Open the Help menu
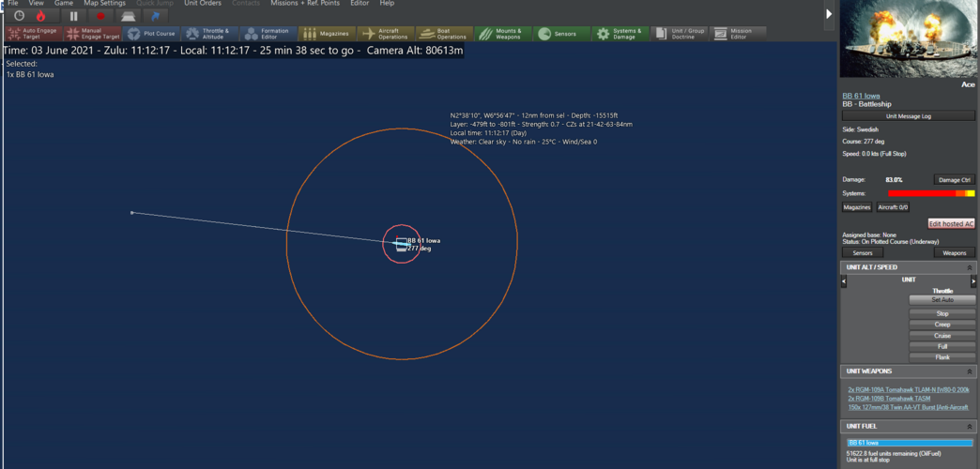The image size is (980, 469). [x=387, y=3]
